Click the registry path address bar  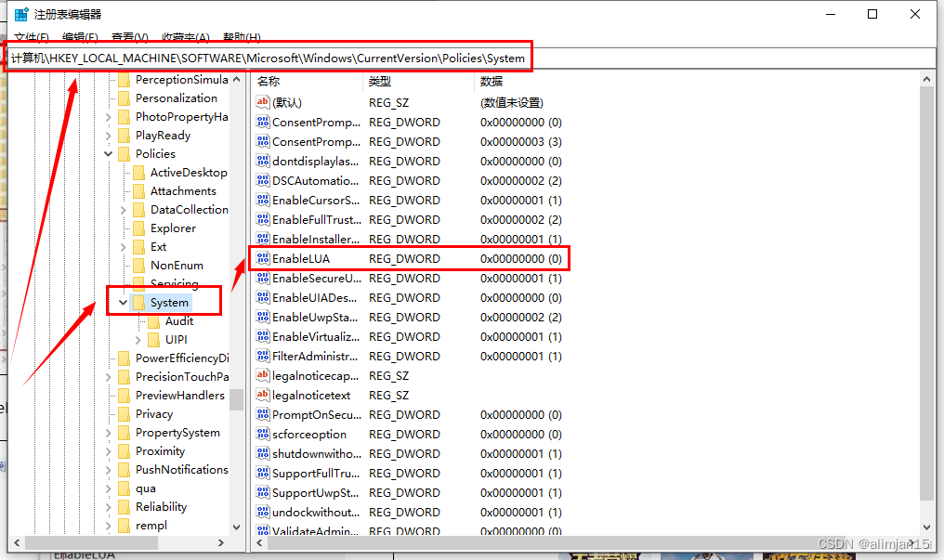pyautogui.click(x=472, y=59)
